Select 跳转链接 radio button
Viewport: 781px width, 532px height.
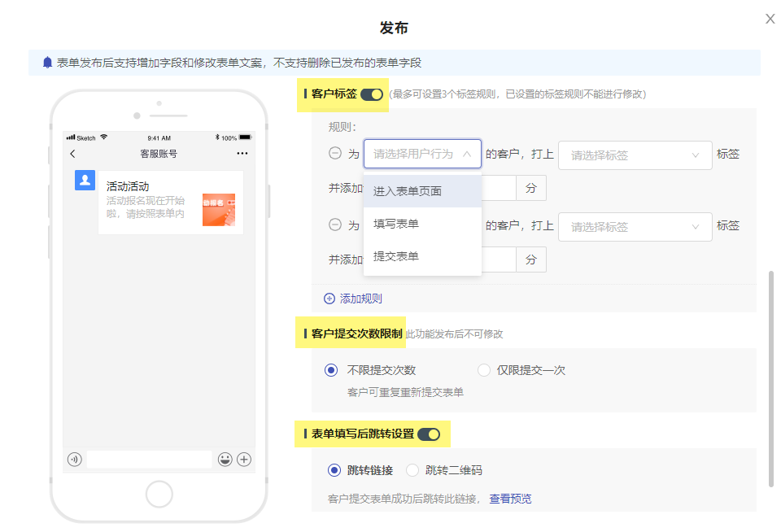point(334,470)
